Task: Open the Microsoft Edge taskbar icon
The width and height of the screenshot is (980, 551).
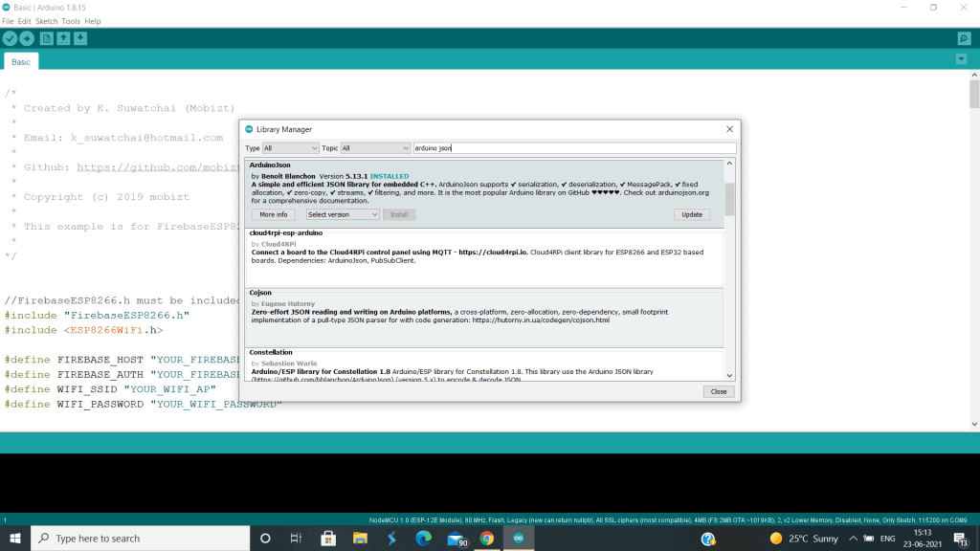Action: pos(423,539)
